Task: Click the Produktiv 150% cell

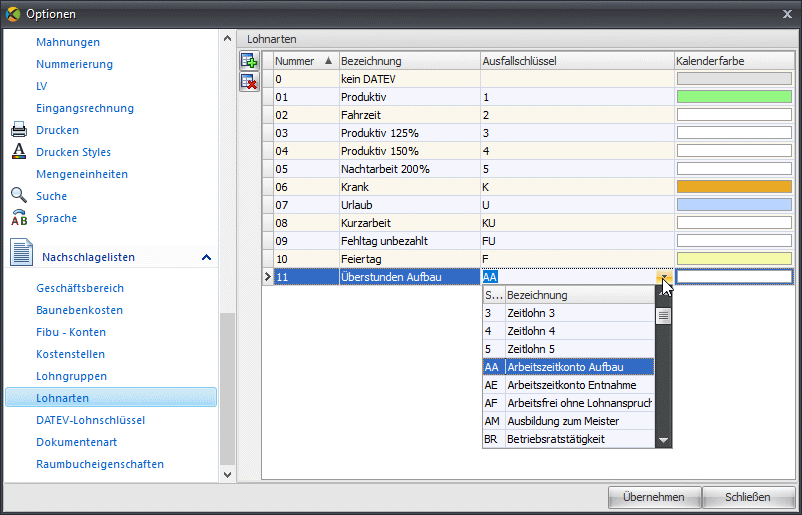Action: [410, 151]
